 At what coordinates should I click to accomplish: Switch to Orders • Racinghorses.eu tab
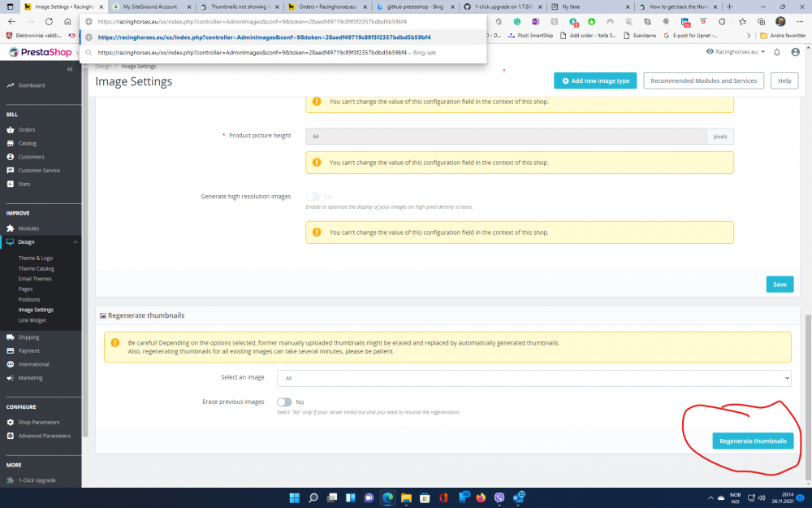[327, 7]
